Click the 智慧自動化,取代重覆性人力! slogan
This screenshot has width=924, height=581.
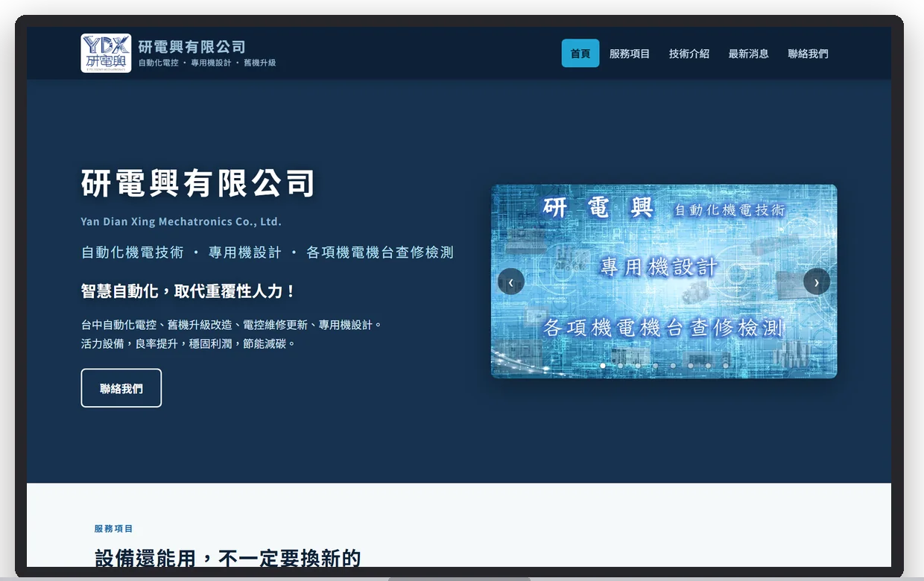pyautogui.click(x=189, y=291)
